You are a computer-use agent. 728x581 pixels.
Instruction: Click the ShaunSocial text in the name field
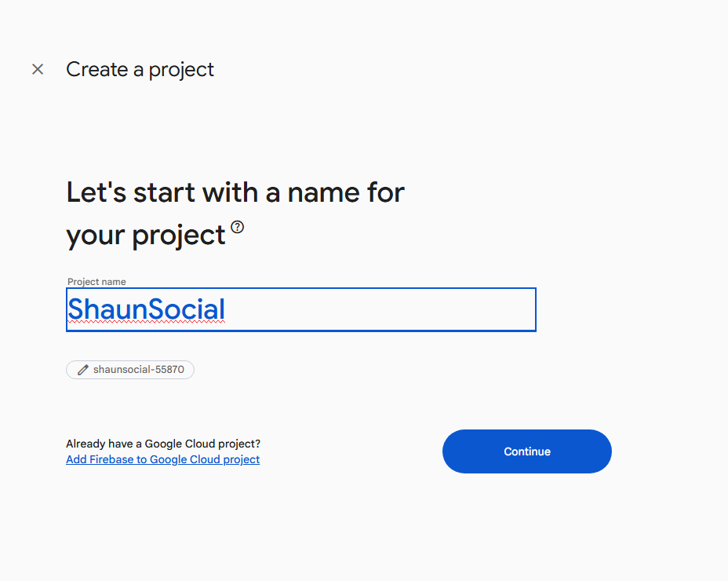click(146, 309)
